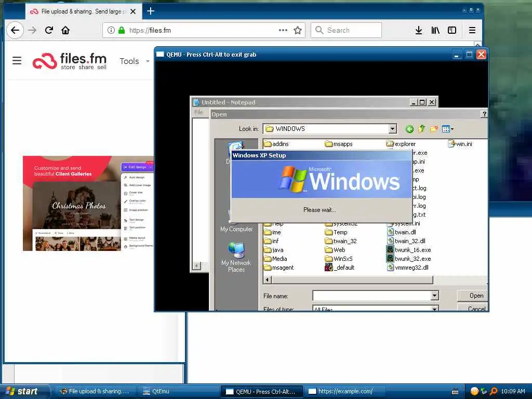
Task: Close the File upload & sharing tab
Action: point(133,11)
